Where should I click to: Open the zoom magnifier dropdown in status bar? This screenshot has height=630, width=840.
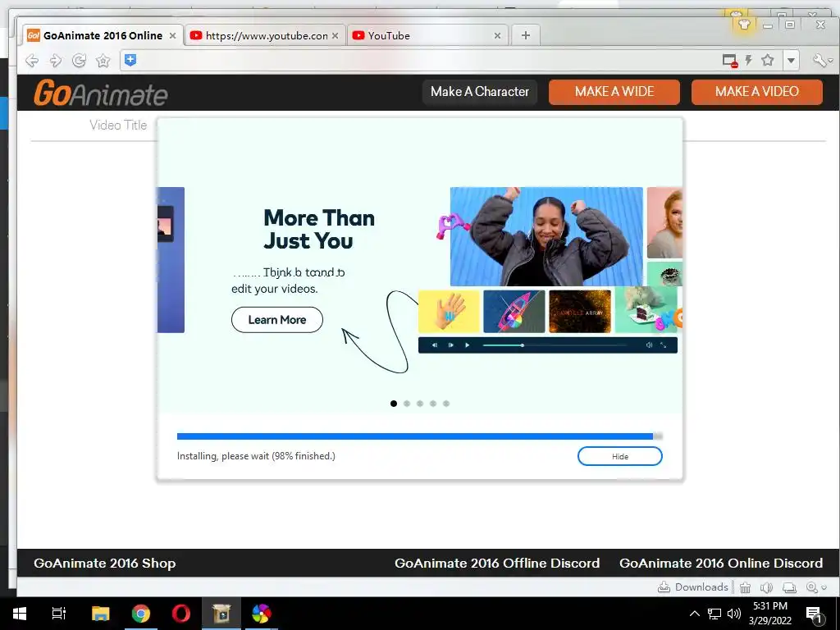pyautogui.click(x=816, y=587)
